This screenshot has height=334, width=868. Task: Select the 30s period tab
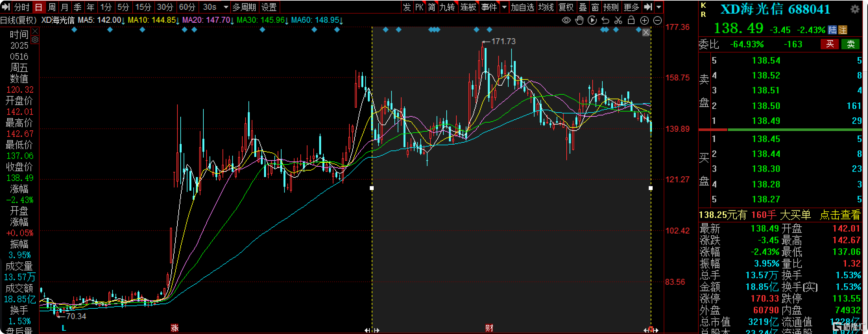pyautogui.click(x=210, y=7)
